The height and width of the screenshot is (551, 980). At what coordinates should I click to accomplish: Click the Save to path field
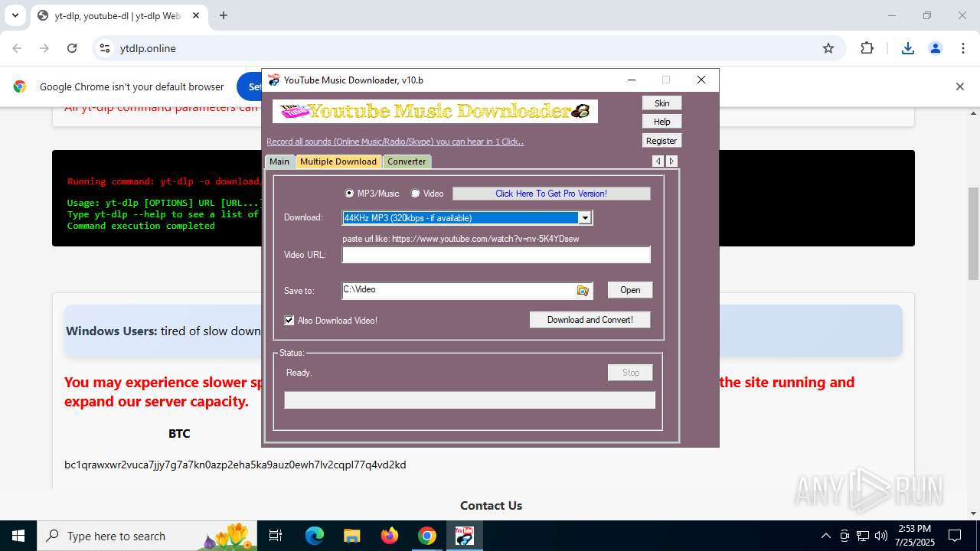click(x=459, y=291)
